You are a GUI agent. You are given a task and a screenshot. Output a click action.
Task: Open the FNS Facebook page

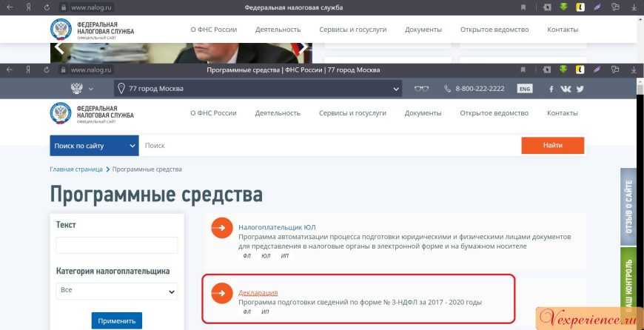pos(551,89)
